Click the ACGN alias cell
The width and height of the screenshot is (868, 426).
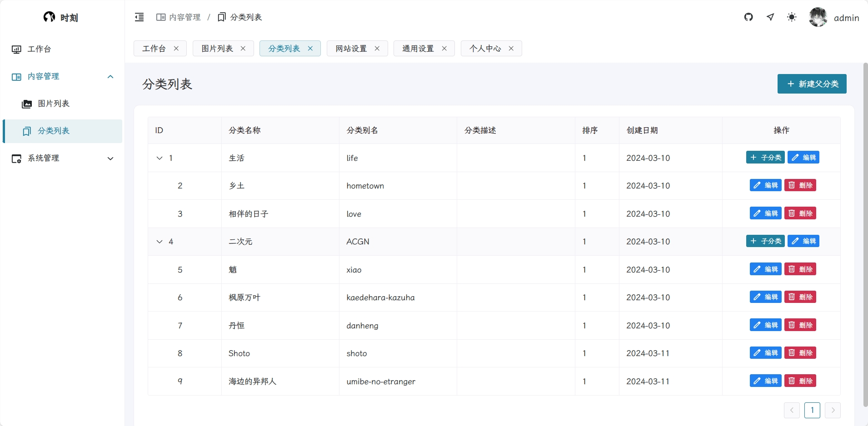click(x=398, y=242)
